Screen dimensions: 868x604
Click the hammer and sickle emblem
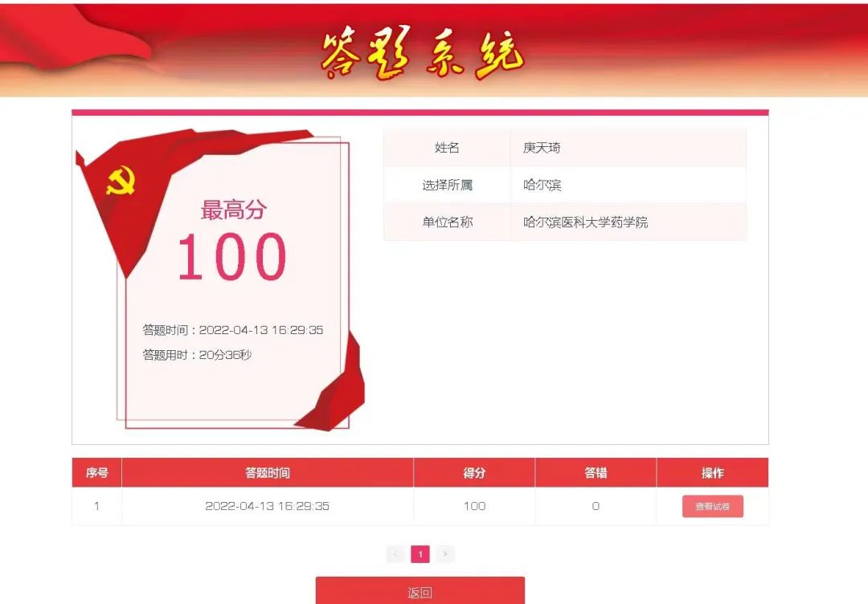pos(121,181)
